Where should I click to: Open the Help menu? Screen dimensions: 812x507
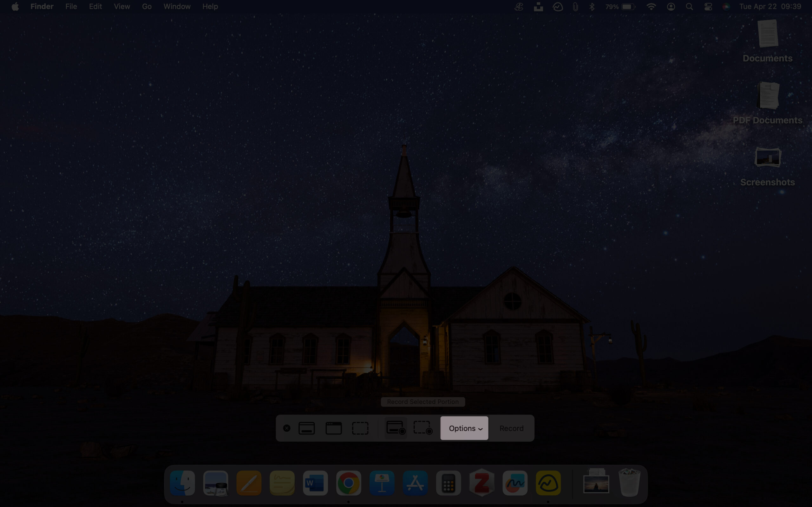(x=209, y=6)
